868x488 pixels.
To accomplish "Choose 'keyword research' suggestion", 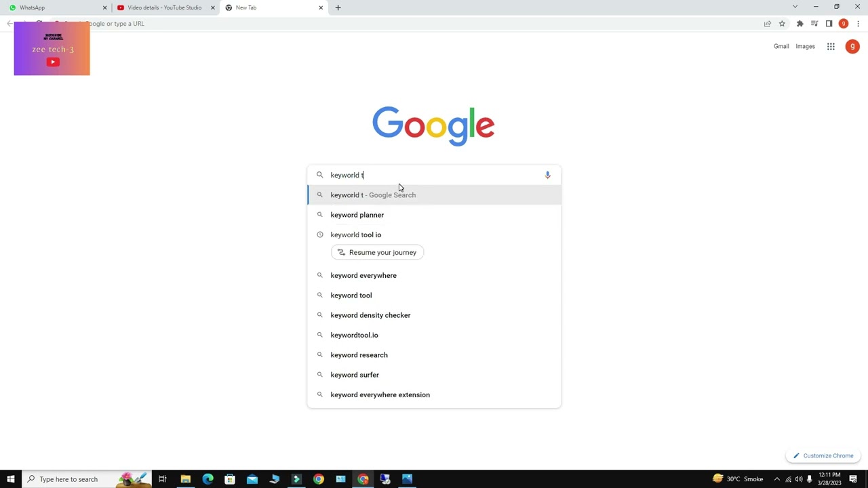I will pos(434,355).
